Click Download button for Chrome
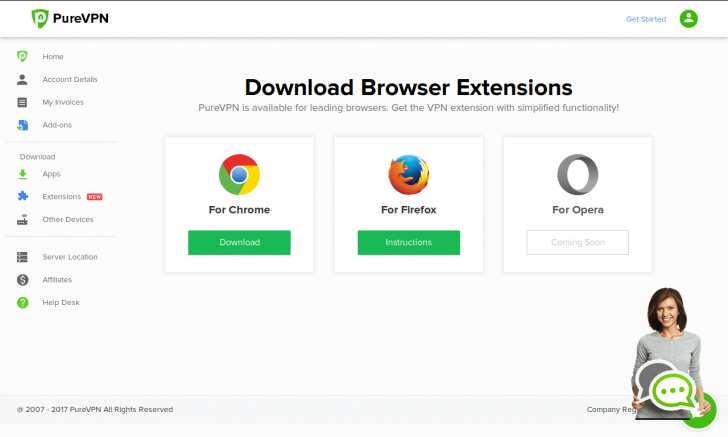This screenshot has height=437, width=728. point(239,242)
